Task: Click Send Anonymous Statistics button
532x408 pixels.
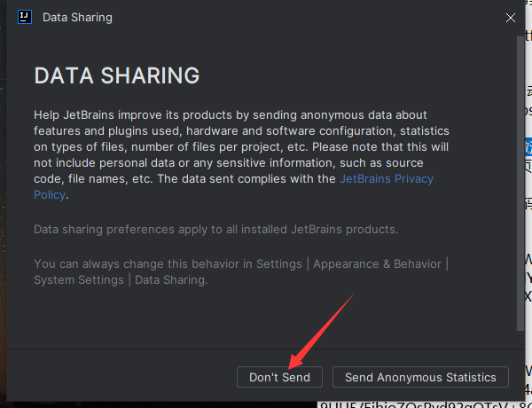Action: (420, 377)
